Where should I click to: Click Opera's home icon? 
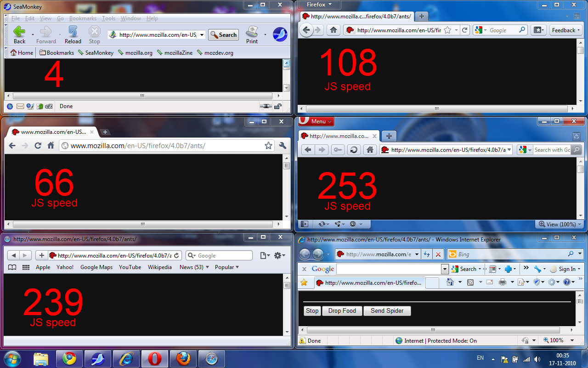pyautogui.click(x=369, y=149)
